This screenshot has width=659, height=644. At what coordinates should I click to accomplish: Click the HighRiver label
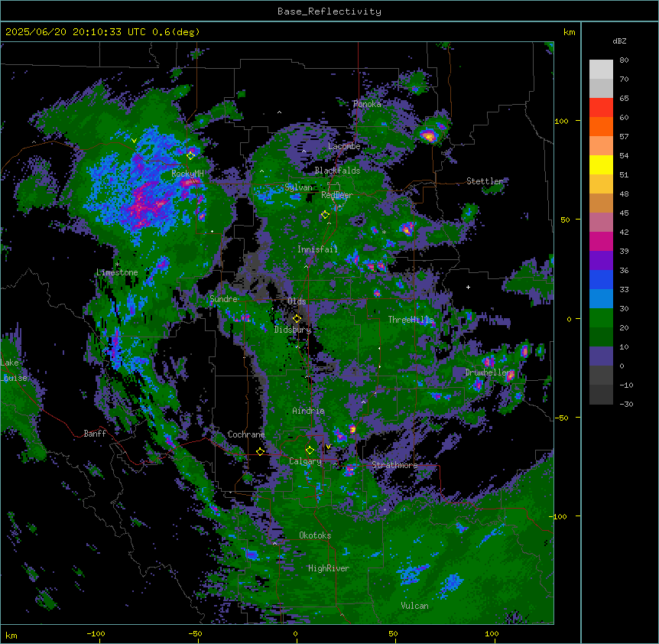pos(329,568)
